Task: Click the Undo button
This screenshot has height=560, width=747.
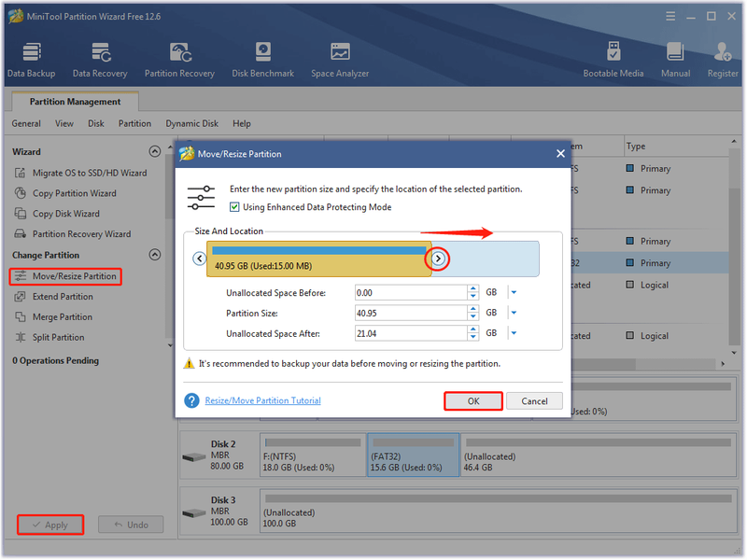Action: coord(131,525)
